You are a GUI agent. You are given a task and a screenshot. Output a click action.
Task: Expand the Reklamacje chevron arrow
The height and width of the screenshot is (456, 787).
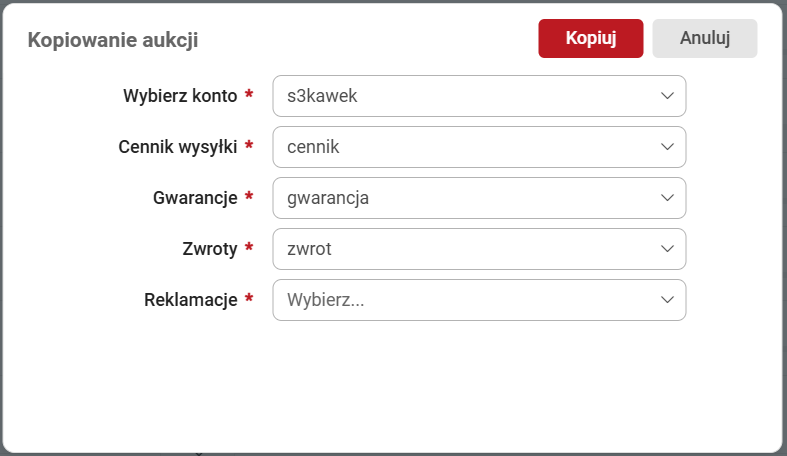click(668, 300)
